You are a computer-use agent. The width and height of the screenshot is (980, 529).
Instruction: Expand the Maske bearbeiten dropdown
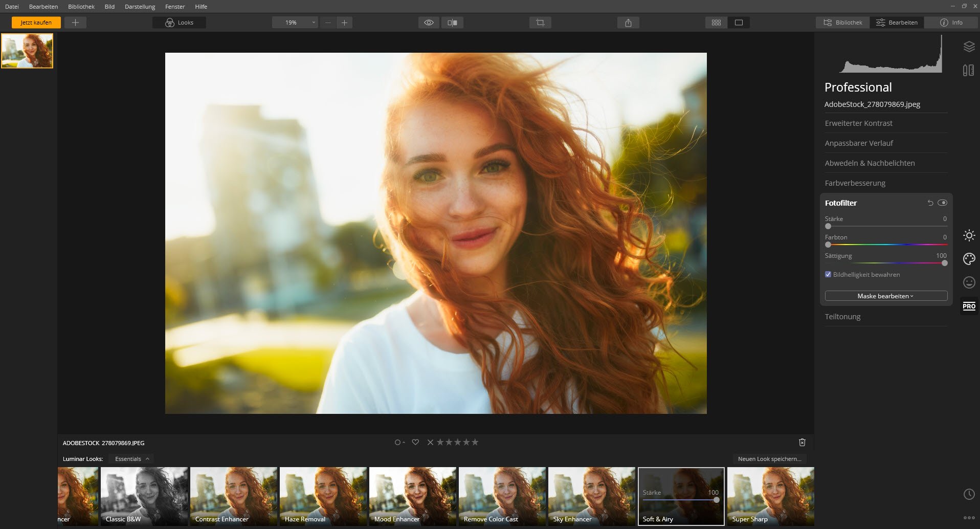886,296
